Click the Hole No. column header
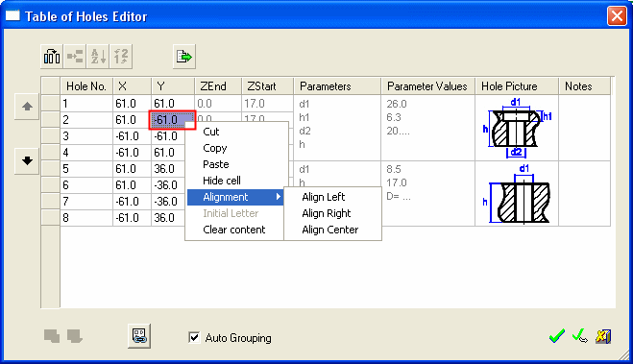Viewport: 633px width, 364px height. pos(86,86)
